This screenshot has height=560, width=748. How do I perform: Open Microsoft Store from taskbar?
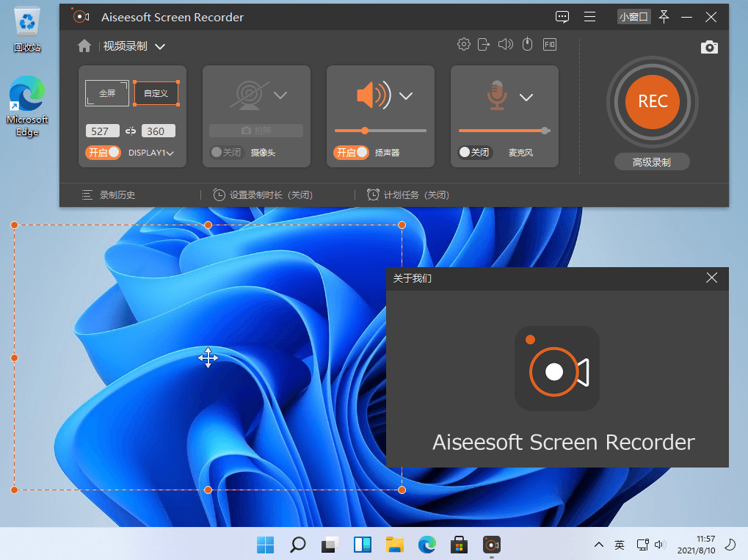tap(459, 545)
